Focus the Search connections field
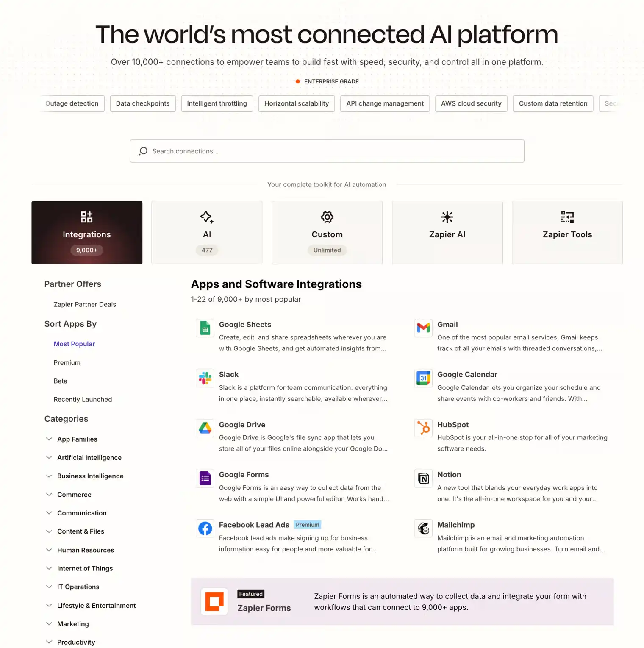The image size is (644, 648). point(327,151)
